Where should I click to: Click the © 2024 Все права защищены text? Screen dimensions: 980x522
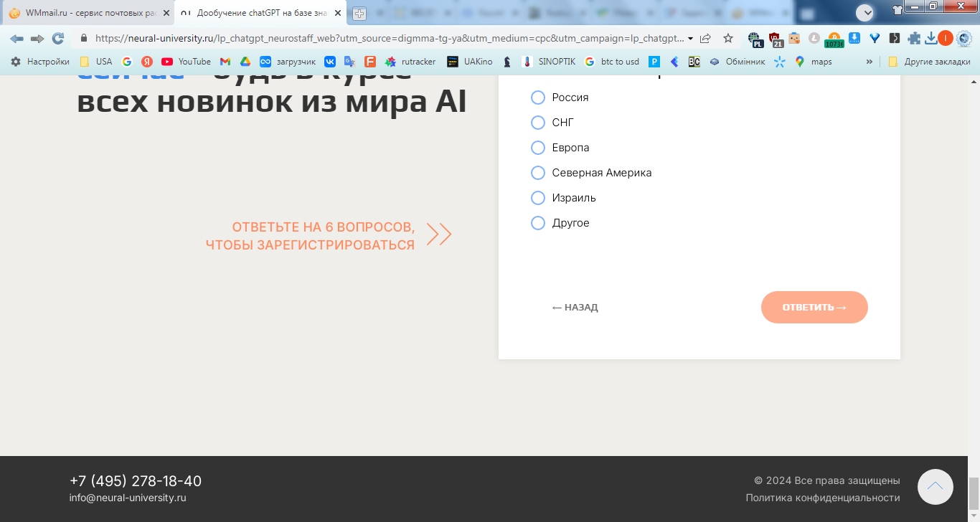[827, 480]
